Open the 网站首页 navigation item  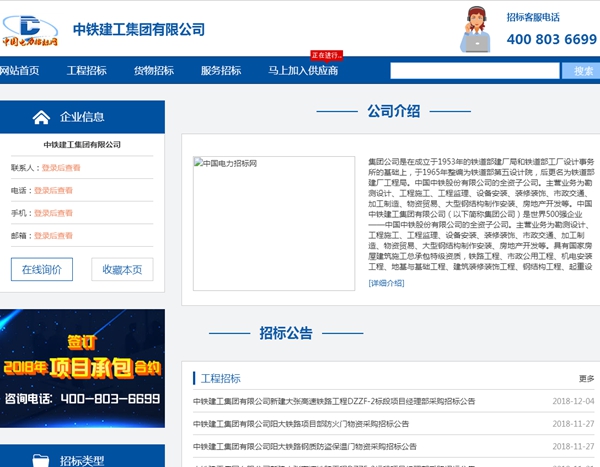[x=19, y=71]
